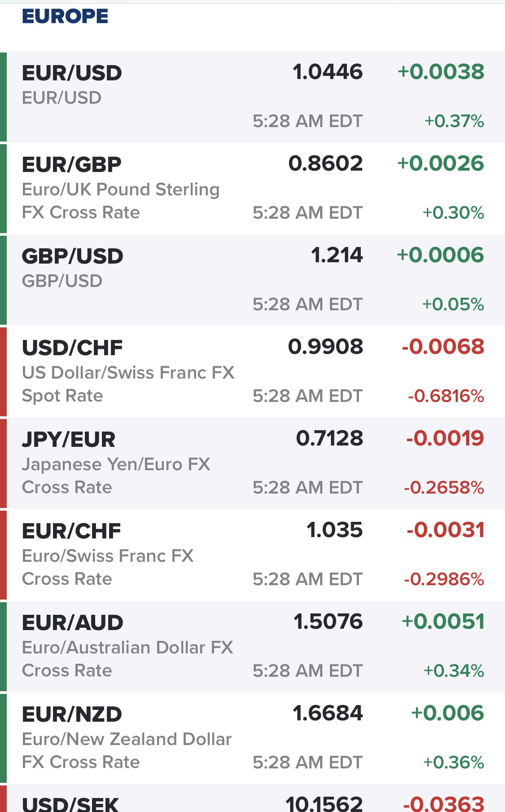Open the EUR/CHF quote
This screenshot has height=812, width=505.
[252, 555]
